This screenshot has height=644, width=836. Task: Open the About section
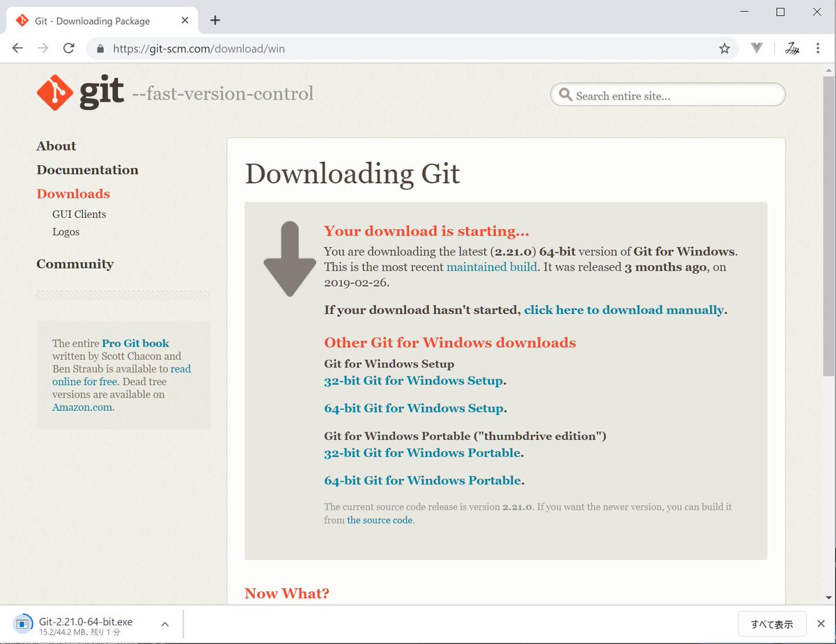point(56,146)
